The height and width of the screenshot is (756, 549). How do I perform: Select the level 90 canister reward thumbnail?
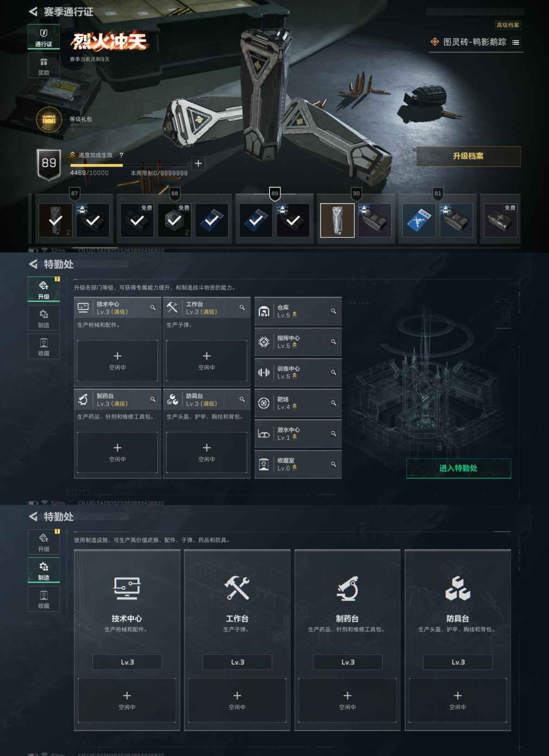pos(337,220)
